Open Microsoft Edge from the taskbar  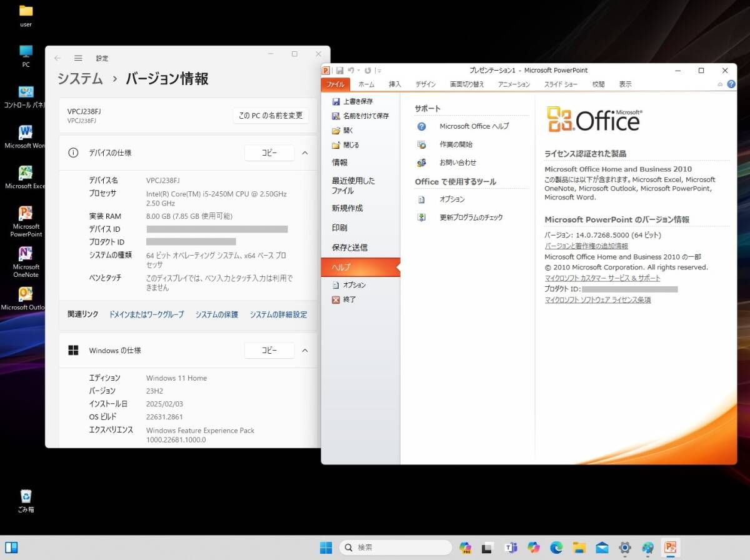pos(556,547)
